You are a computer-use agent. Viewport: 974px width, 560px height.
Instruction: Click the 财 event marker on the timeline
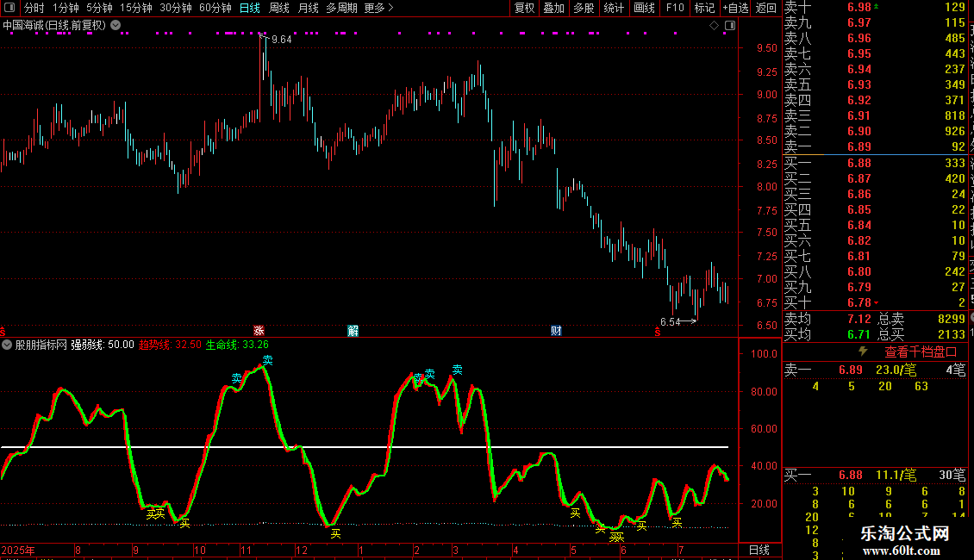click(x=556, y=331)
